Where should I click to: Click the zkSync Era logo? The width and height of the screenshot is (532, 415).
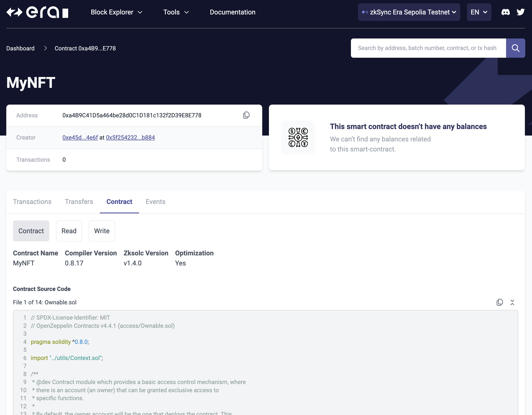(x=37, y=12)
